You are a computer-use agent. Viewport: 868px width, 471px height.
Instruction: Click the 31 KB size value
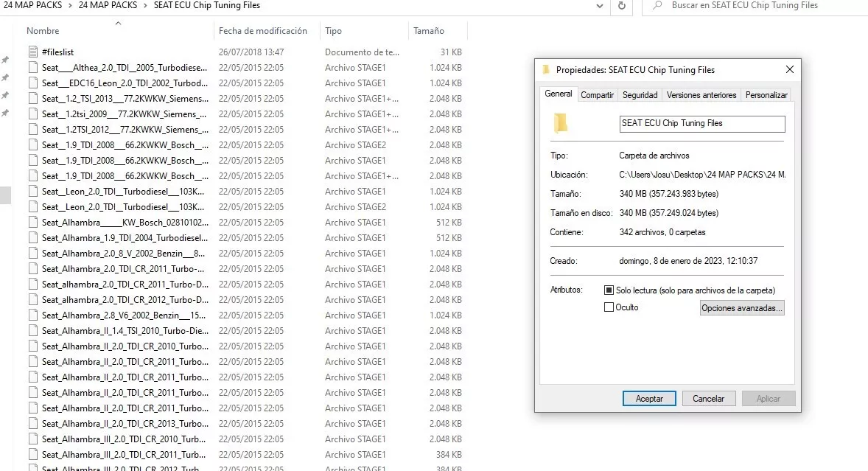click(451, 52)
